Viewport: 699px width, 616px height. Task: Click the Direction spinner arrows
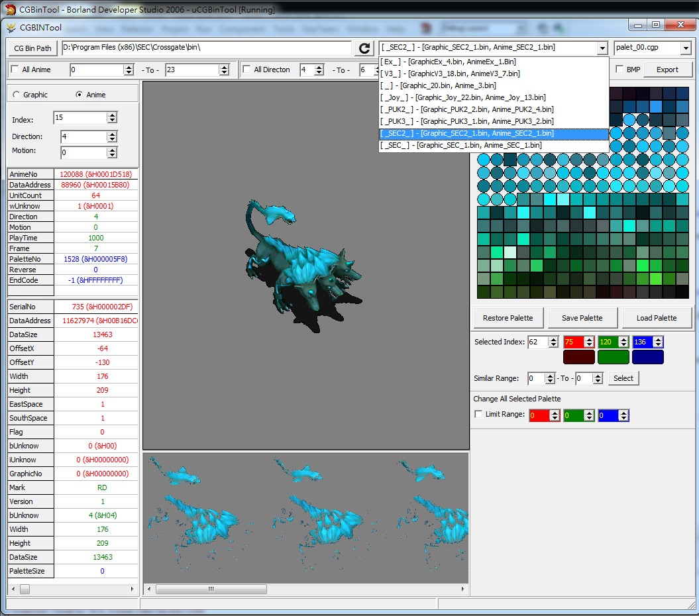pyautogui.click(x=112, y=137)
